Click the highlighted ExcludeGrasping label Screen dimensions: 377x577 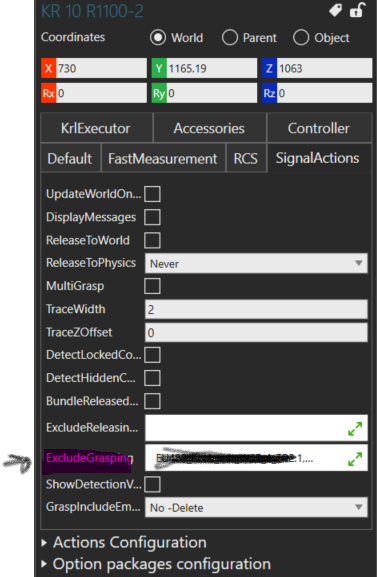tap(89, 458)
